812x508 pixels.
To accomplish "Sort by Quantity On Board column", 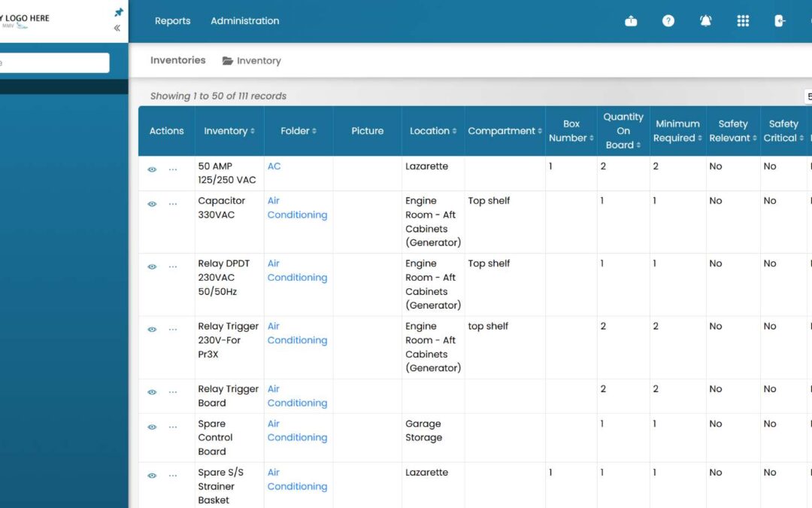I will [x=623, y=131].
